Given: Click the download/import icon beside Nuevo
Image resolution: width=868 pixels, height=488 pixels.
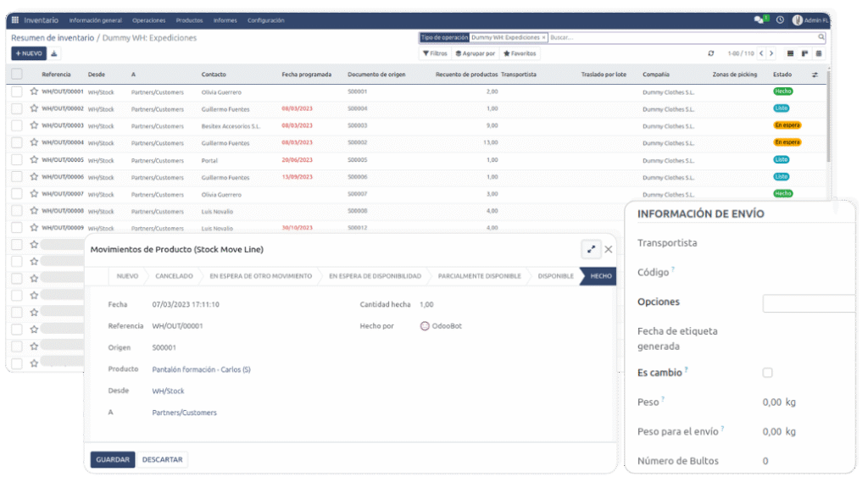Looking at the screenshot, I should [54, 53].
